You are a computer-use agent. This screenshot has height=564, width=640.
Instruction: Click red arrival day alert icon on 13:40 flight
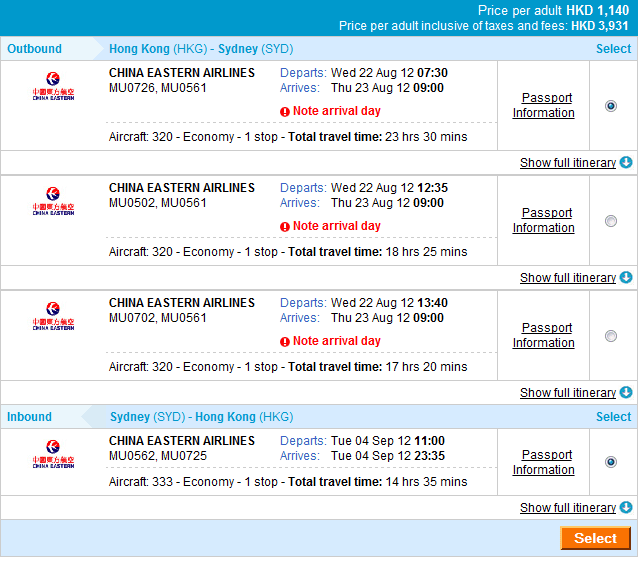[x=285, y=342]
